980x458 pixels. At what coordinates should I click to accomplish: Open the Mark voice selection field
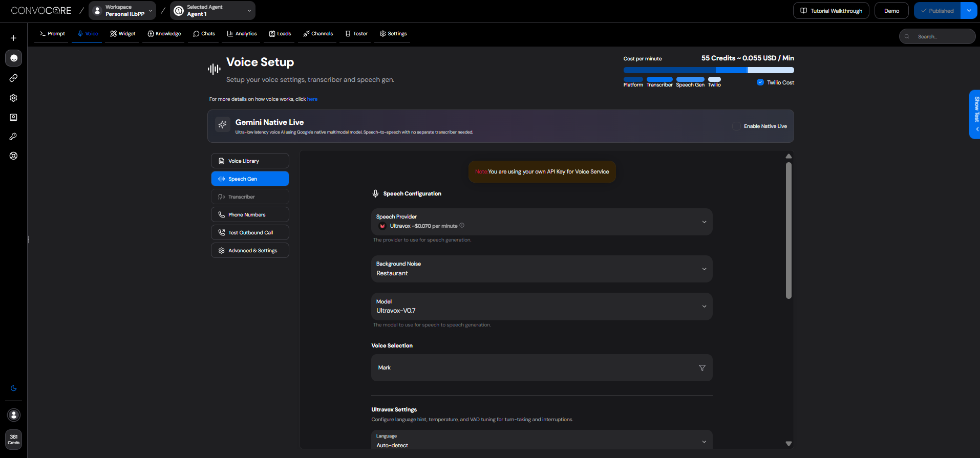(x=542, y=368)
